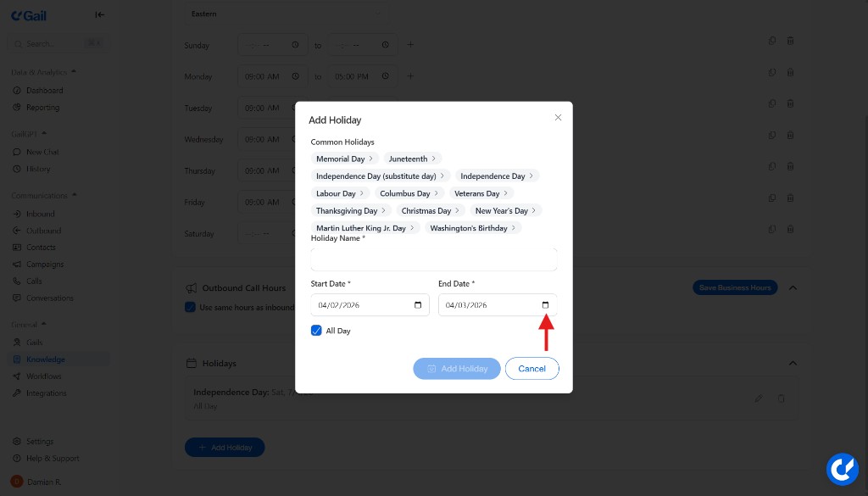This screenshot has width=868, height=496.
Task: Focus the Holiday Name input field
Action: pos(433,259)
